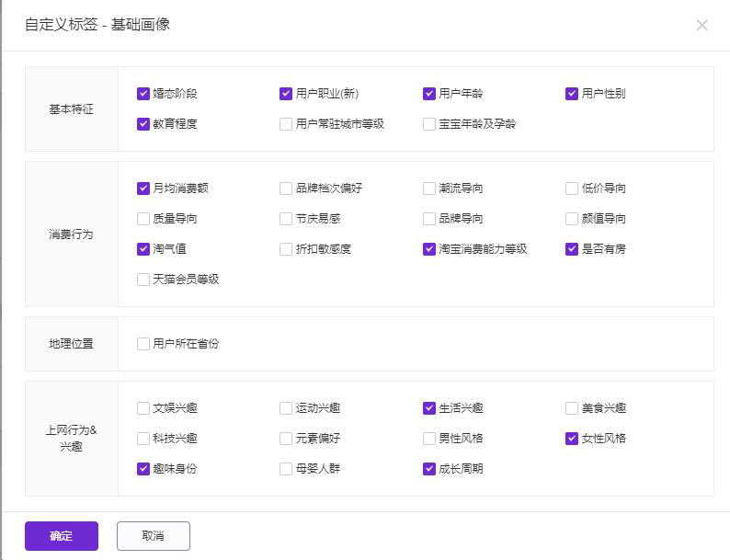Screen dimensions: 730x560
Task: Uncheck the 女性风格 checkbox
Action: [573, 439]
